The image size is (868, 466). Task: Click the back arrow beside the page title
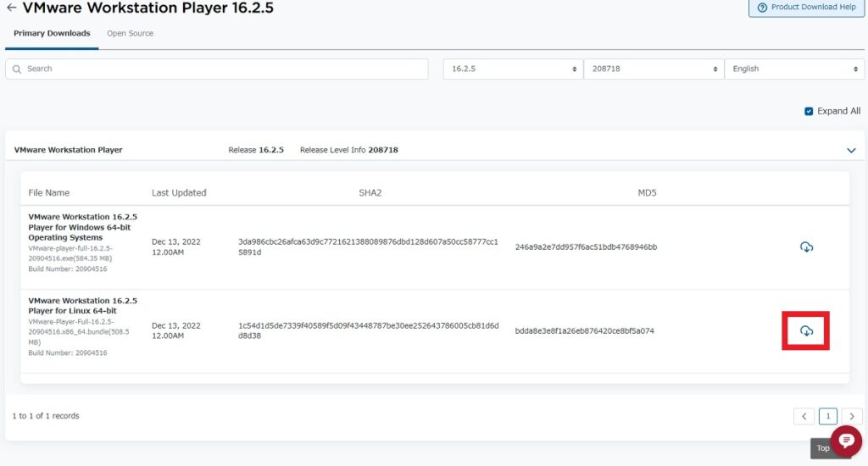(11, 8)
